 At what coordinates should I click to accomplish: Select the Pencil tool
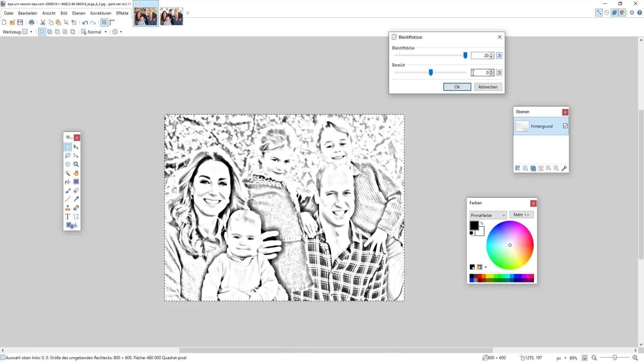[68, 199]
